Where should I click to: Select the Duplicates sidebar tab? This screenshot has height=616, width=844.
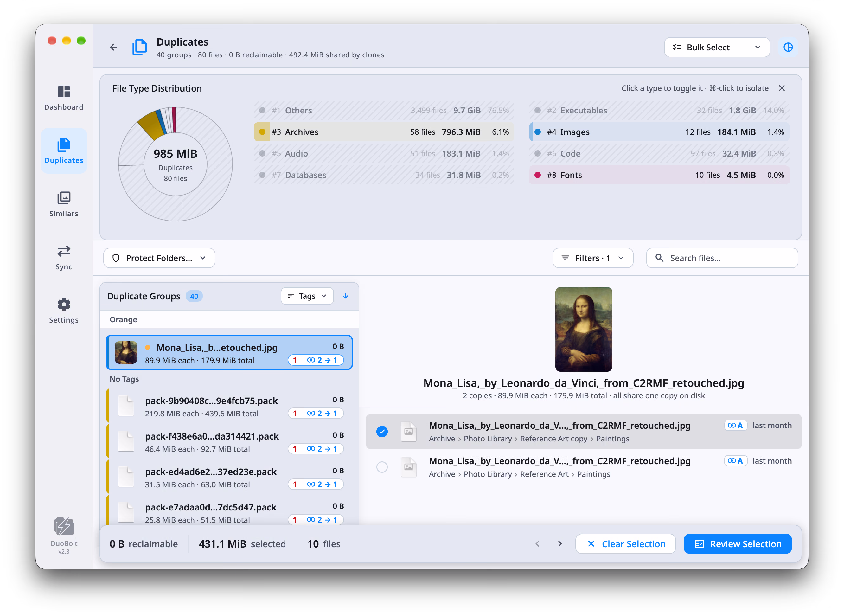64,151
